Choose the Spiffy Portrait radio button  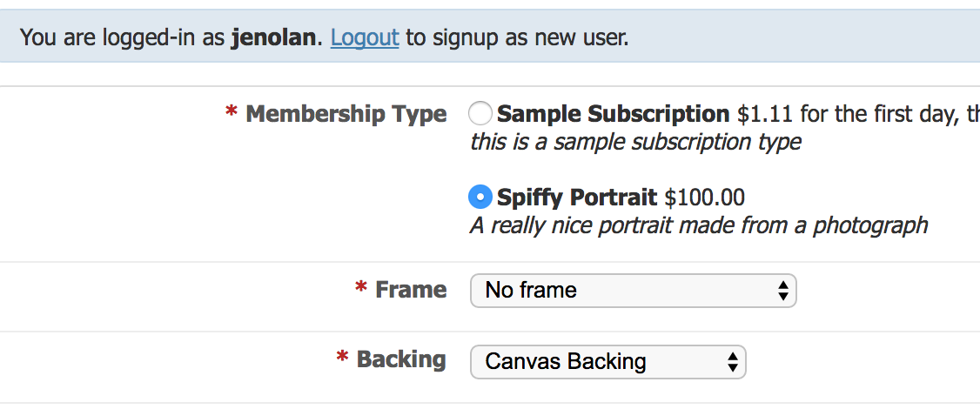[x=480, y=198]
